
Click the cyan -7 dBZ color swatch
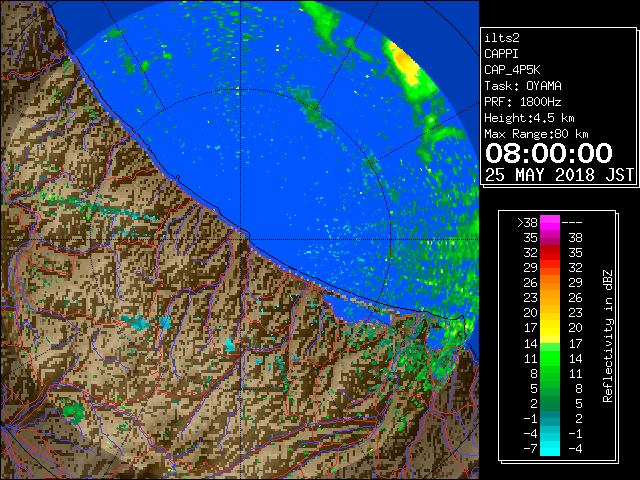(550, 448)
